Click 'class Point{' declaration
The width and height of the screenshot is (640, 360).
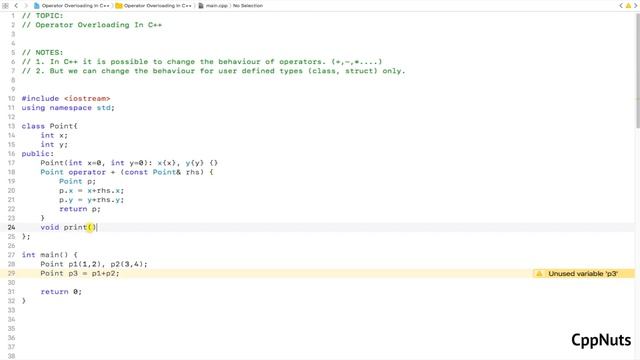(49, 126)
